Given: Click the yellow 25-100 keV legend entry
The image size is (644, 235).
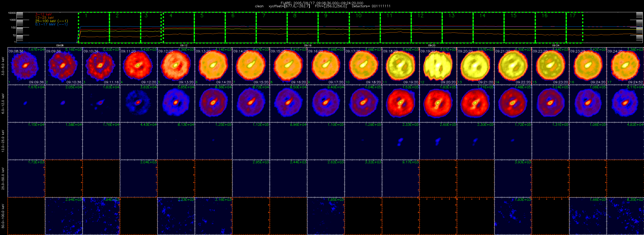Looking at the screenshot, I should click(x=51, y=21).
